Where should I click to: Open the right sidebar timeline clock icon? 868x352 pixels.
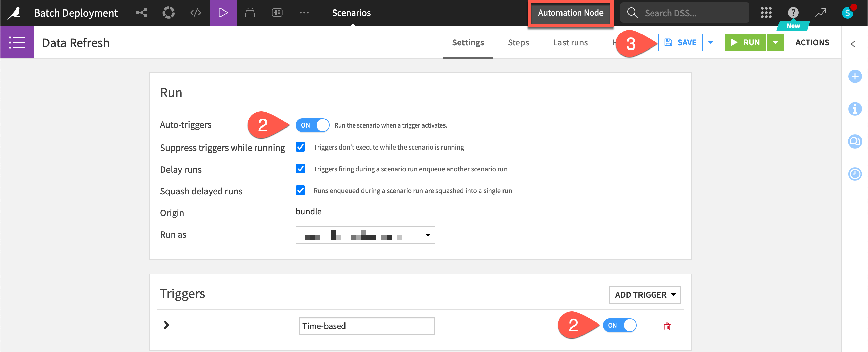coord(855,174)
